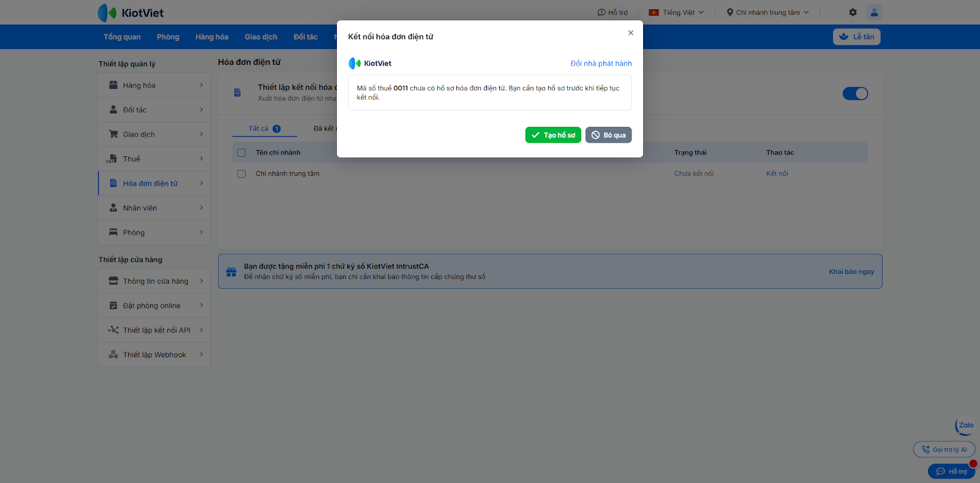Expand the Thông tin cửa hàng chevron
Viewport: 980px width, 483px height.
point(202,281)
